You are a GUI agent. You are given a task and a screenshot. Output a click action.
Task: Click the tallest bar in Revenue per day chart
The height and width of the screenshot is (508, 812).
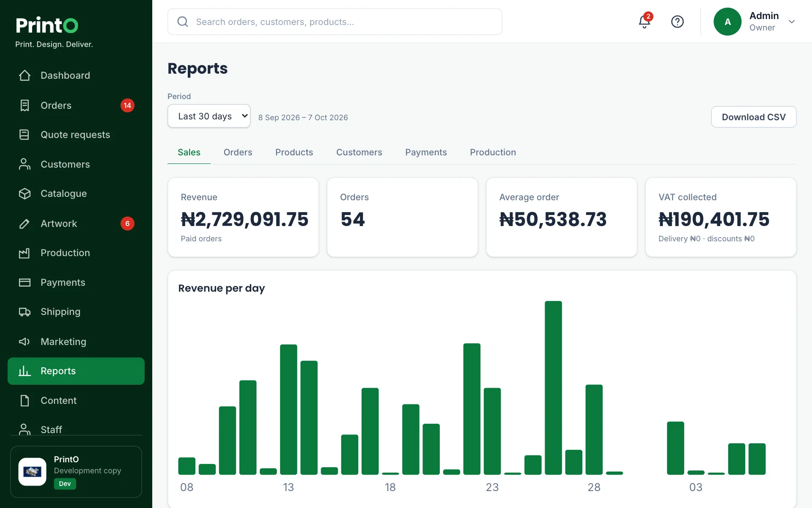tap(553, 388)
